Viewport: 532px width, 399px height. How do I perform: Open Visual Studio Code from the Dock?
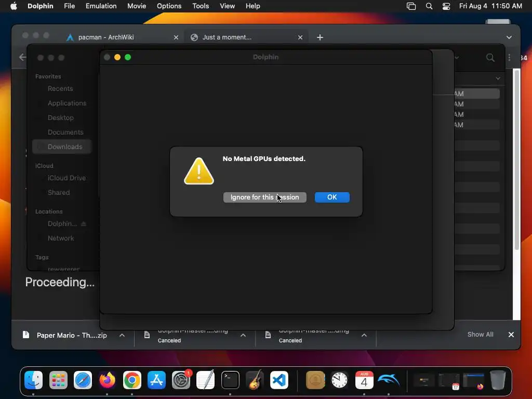[x=279, y=380]
